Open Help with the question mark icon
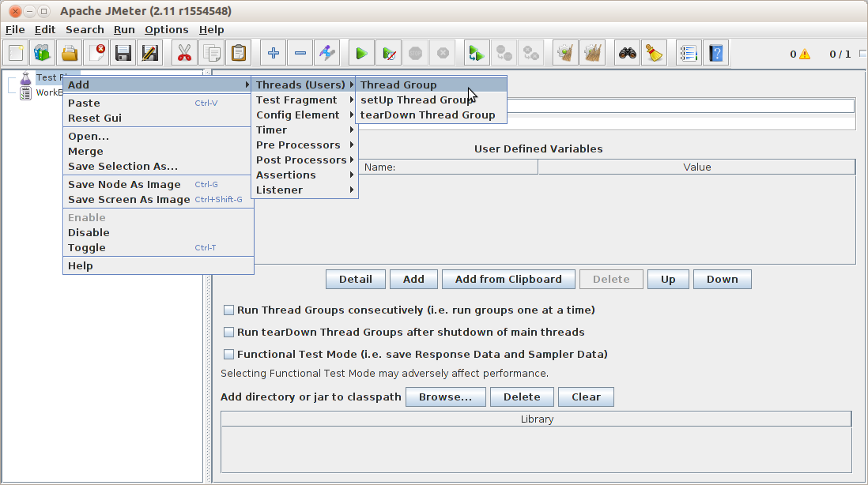The image size is (868, 485). pos(715,53)
